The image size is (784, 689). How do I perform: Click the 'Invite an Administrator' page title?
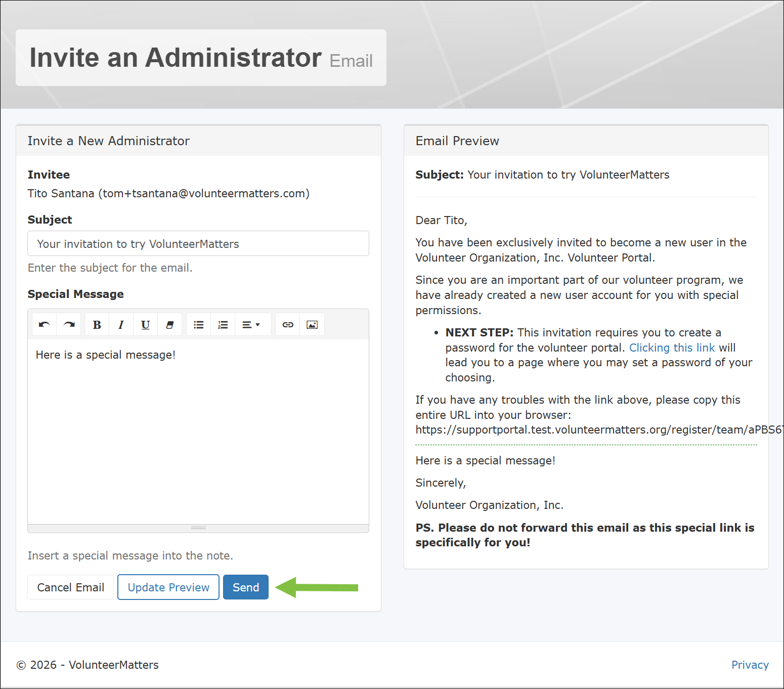tap(176, 58)
